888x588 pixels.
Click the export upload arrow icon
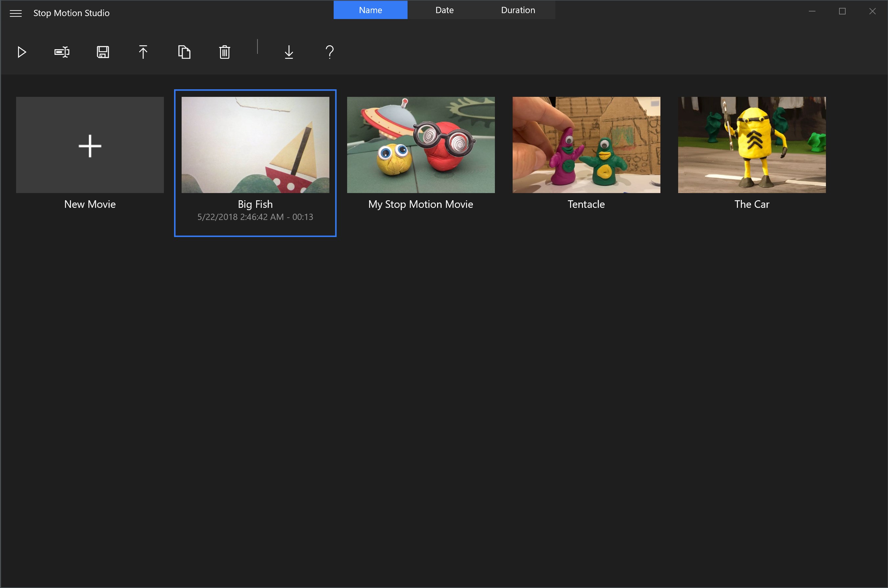click(143, 52)
